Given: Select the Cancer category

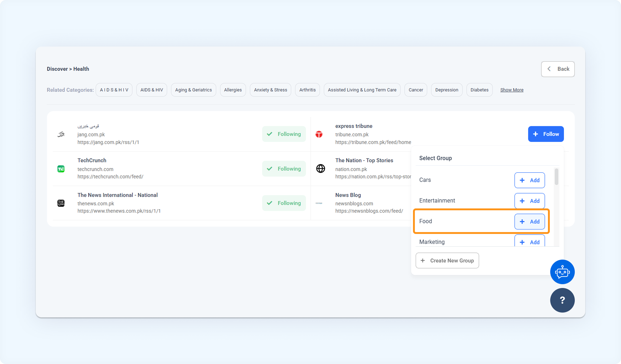Looking at the screenshot, I should tap(416, 90).
